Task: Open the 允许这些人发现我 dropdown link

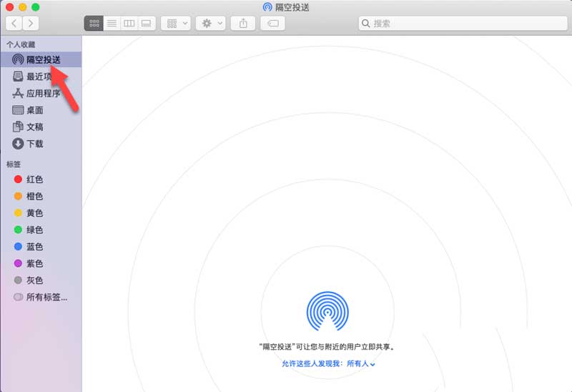Action: [x=328, y=363]
